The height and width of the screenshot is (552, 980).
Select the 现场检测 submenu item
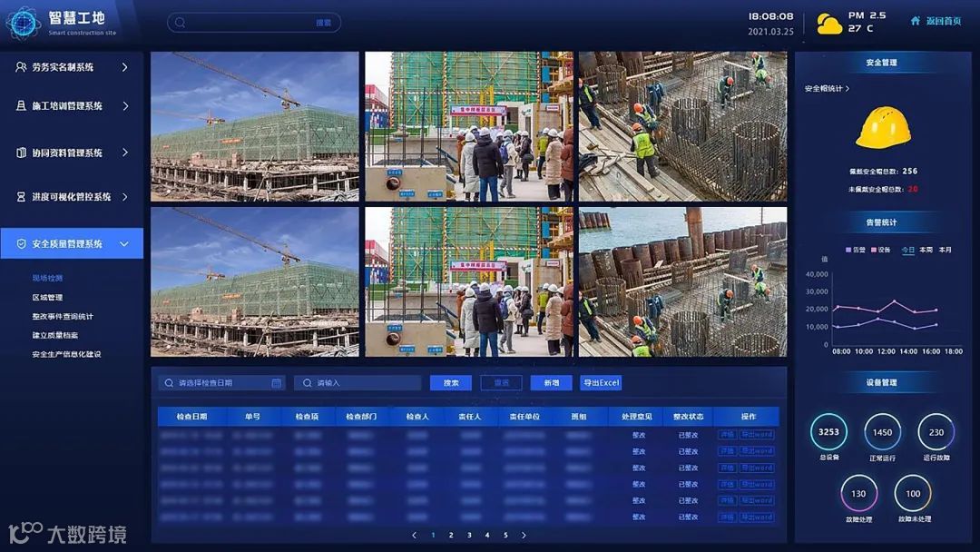pyautogui.click(x=47, y=278)
